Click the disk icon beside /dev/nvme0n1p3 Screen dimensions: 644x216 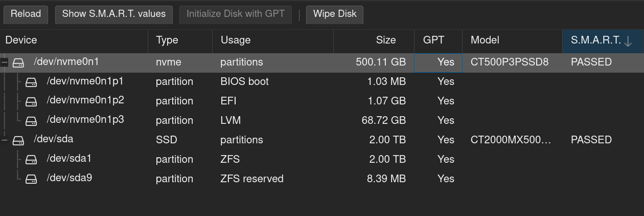pos(31,121)
